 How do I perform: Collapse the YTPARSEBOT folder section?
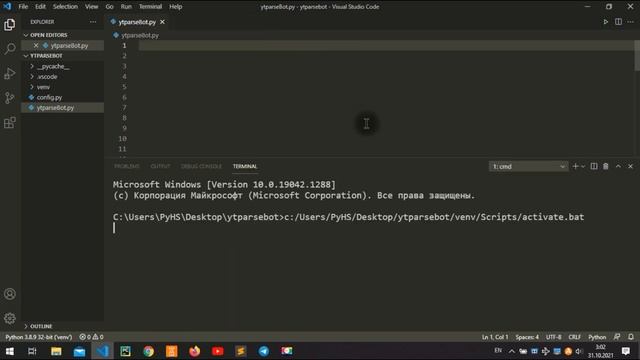coord(62,56)
